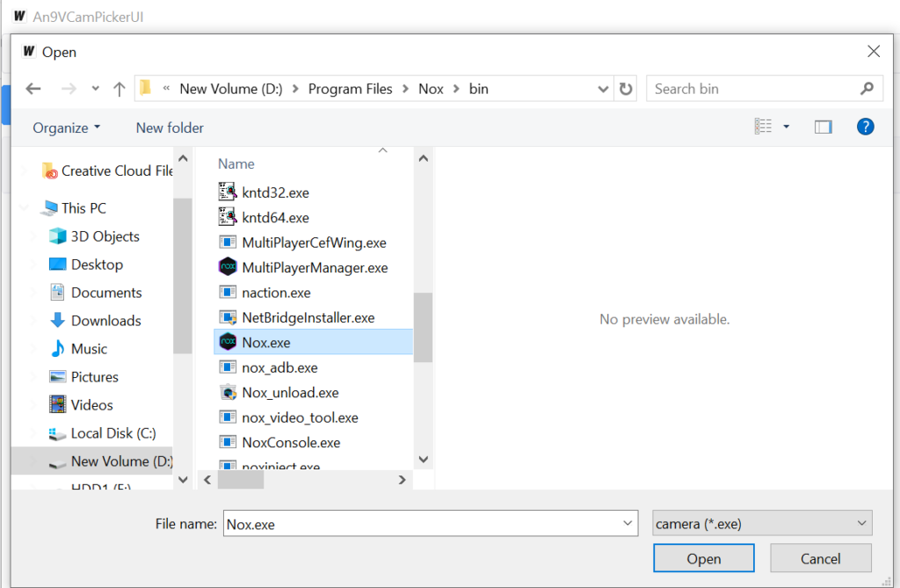Refresh the current folder listing
The width and height of the screenshot is (900, 588).
point(626,89)
